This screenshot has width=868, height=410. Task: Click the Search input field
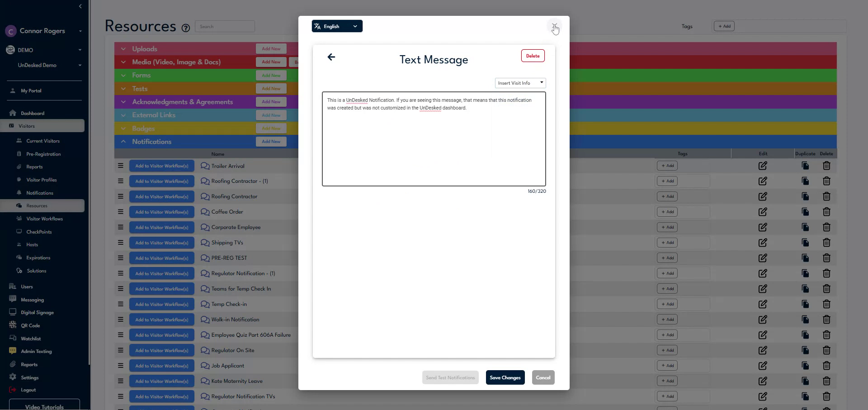pyautogui.click(x=225, y=26)
